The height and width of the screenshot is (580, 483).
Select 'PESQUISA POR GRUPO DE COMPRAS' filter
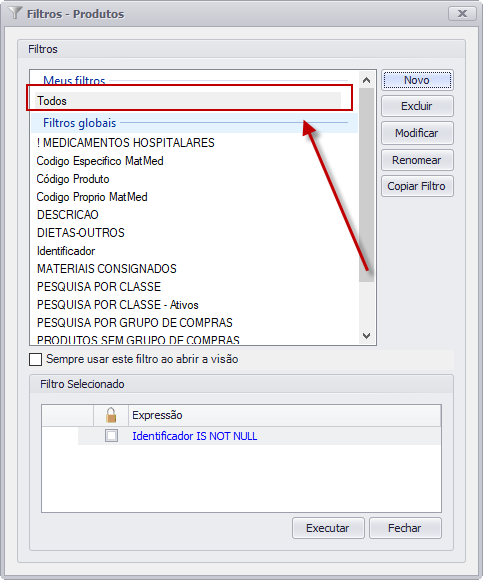135,323
